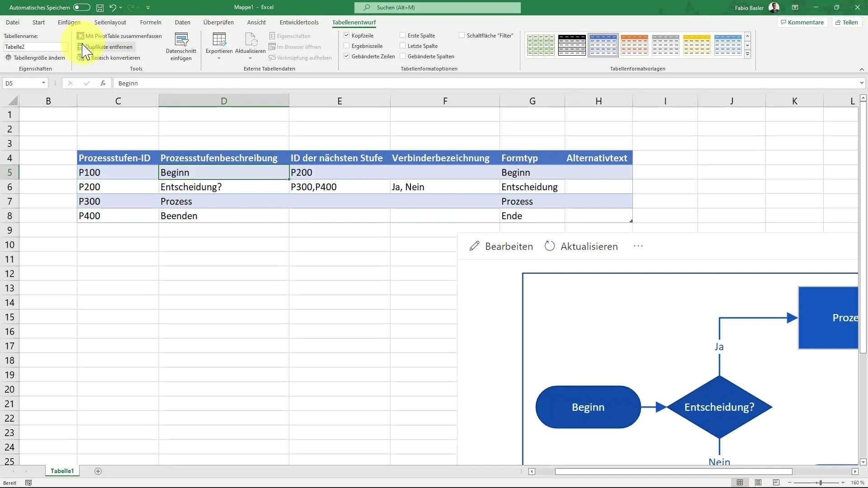Collapse the ribbon
The width and height of the screenshot is (868, 488).
pos(862,69)
